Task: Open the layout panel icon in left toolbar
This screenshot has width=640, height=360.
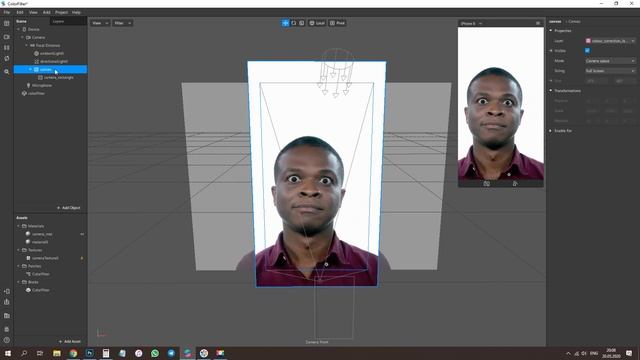Action: coord(7,23)
